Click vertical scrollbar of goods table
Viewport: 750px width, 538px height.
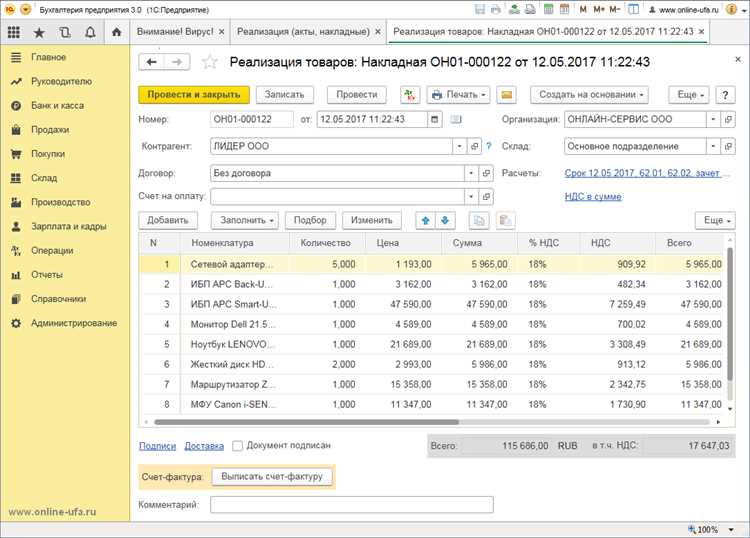(x=730, y=315)
